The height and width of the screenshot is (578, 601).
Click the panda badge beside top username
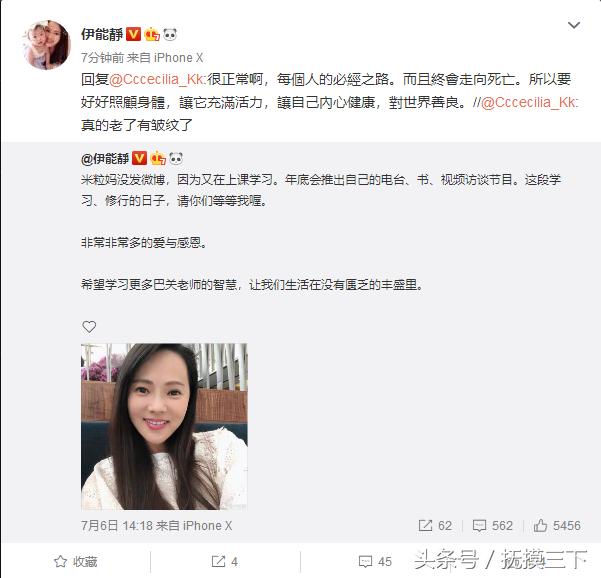pyautogui.click(x=170, y=34)
